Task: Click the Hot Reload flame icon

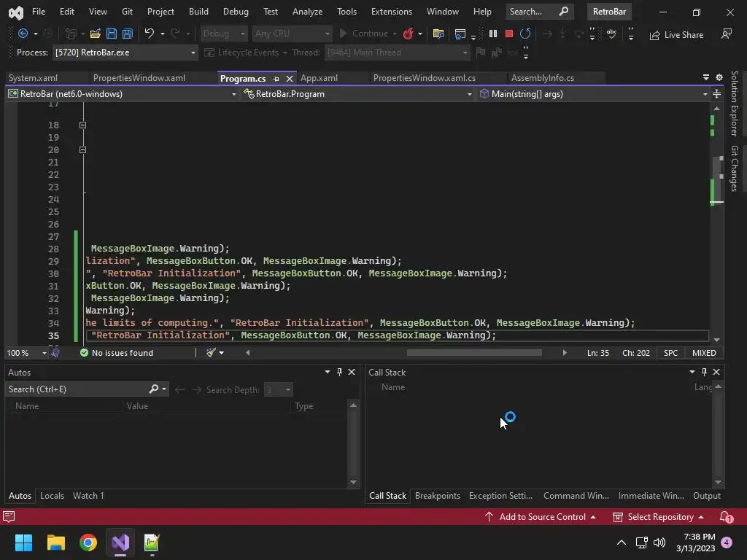Action: point(408,34)
